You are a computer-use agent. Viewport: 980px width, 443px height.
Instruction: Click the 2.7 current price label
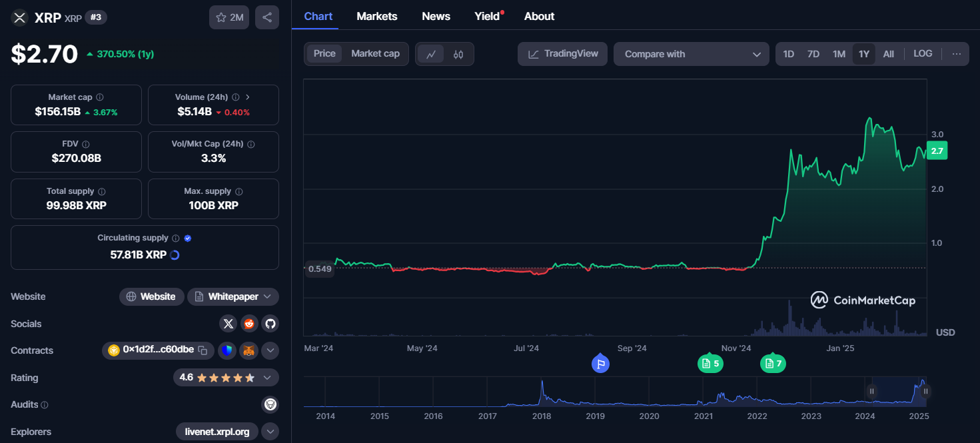tap(937, 151)
